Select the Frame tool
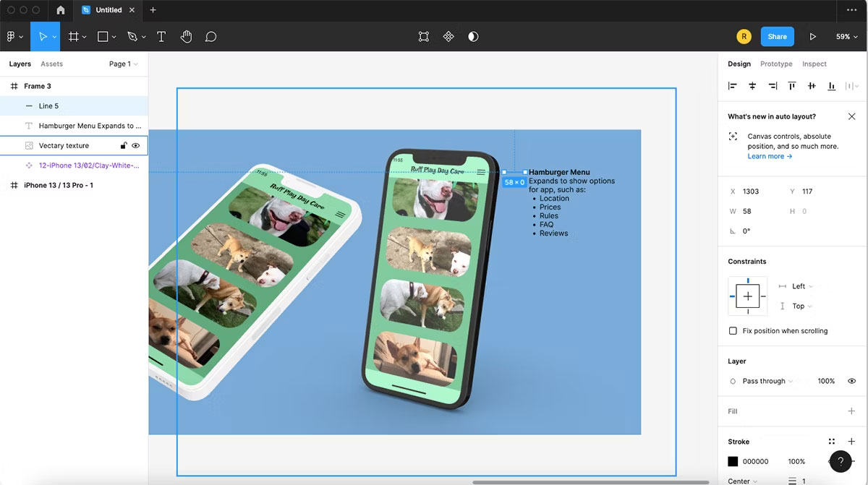The height and width of the screenshot is (485, 868). (x=73, y=37)
